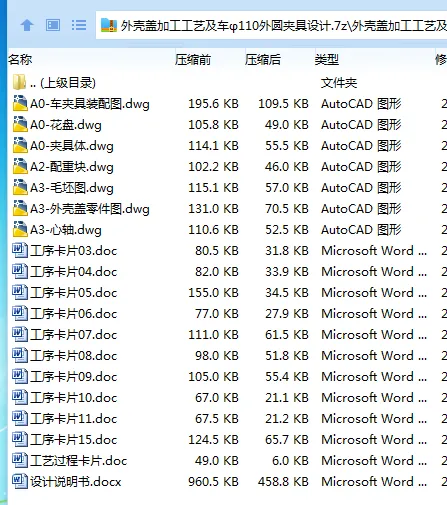This screenshot has width=447, height=505.
Task: Select the file A3-外壳盖零件图.dwg
Action: click(90, 209)
